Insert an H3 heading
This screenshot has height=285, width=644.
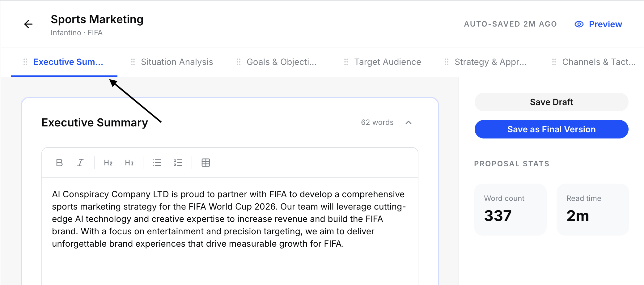coord(129,163)
